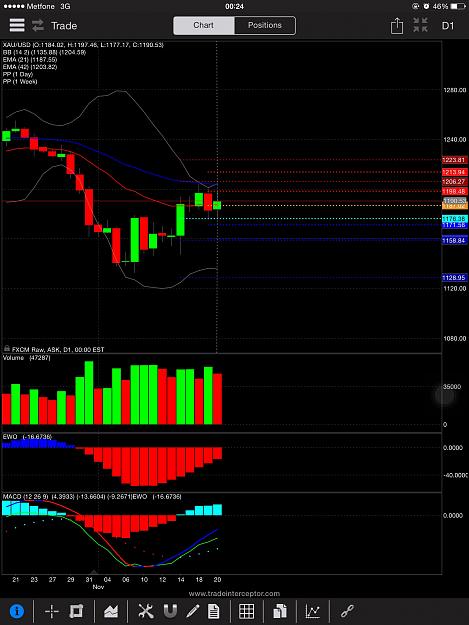
Task: Toggle the grid layout icon
Action: pos(246,611)
